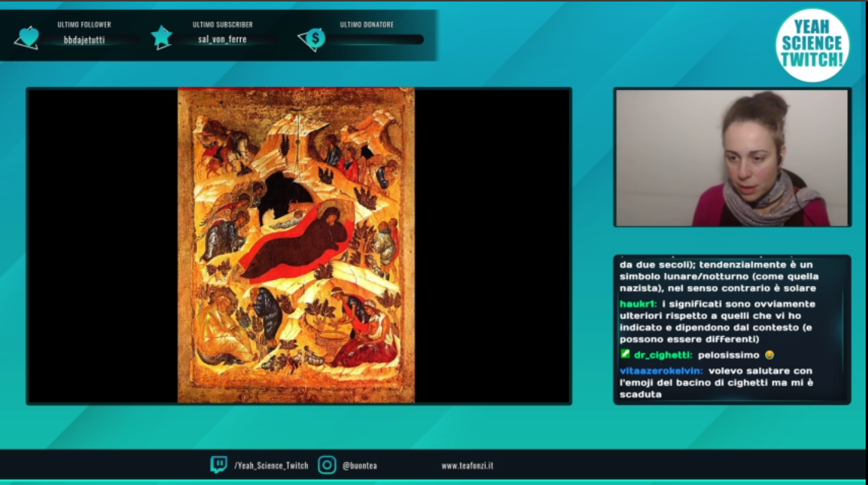Select chat username dr_cighetti

[x=663, y=355]
